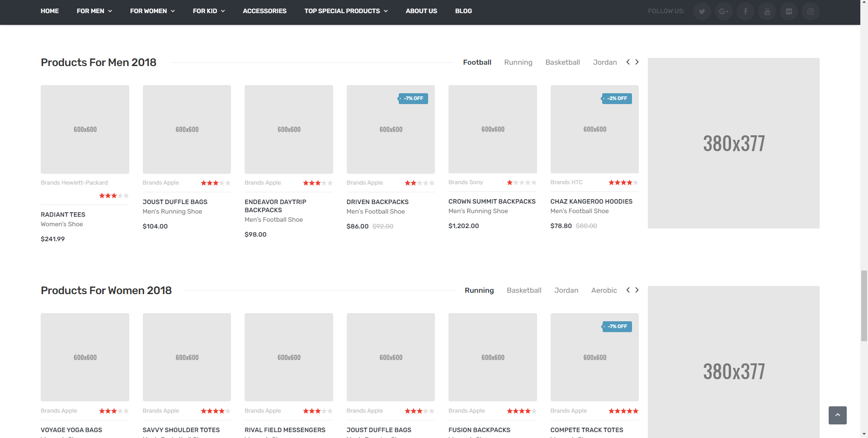Click star rating of Fusion Backpacks
Image resolution: width=868 pixels, height=438 pixels.
point(522,411)
